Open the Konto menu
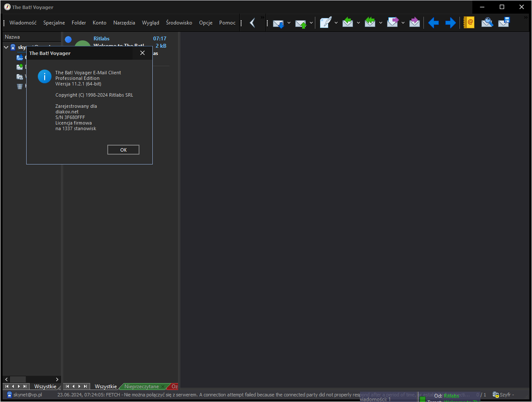The width and height of the screenshot is (532, 402). click(x=99, y=23)
